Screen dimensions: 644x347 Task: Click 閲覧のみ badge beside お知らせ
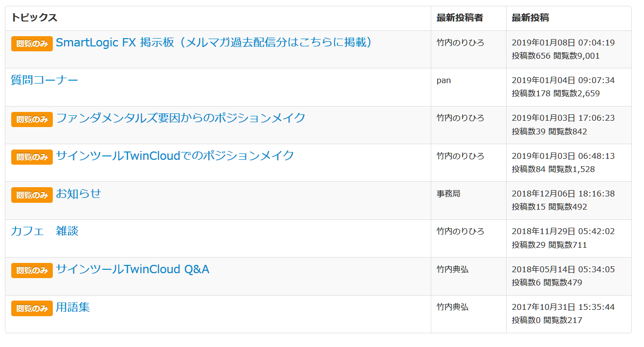(32, 195)
